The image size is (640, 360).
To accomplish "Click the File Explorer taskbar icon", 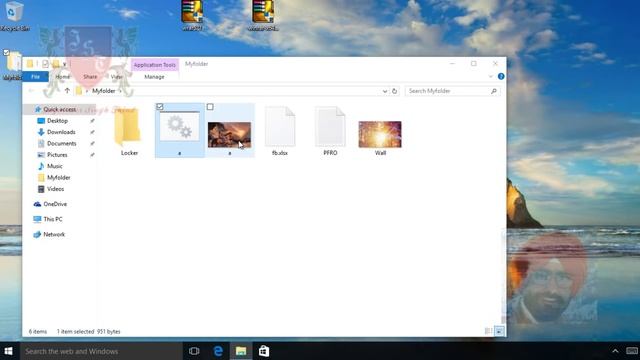I will click(241, 351).
